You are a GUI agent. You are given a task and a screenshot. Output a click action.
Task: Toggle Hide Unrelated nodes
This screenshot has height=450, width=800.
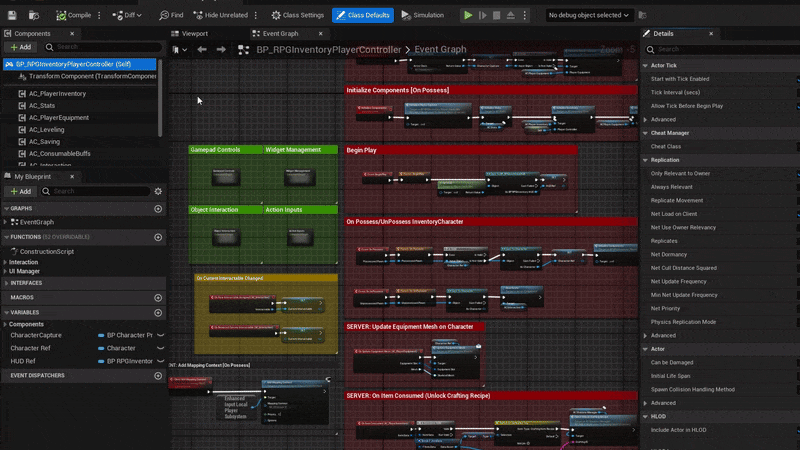(x=223, y=15)
